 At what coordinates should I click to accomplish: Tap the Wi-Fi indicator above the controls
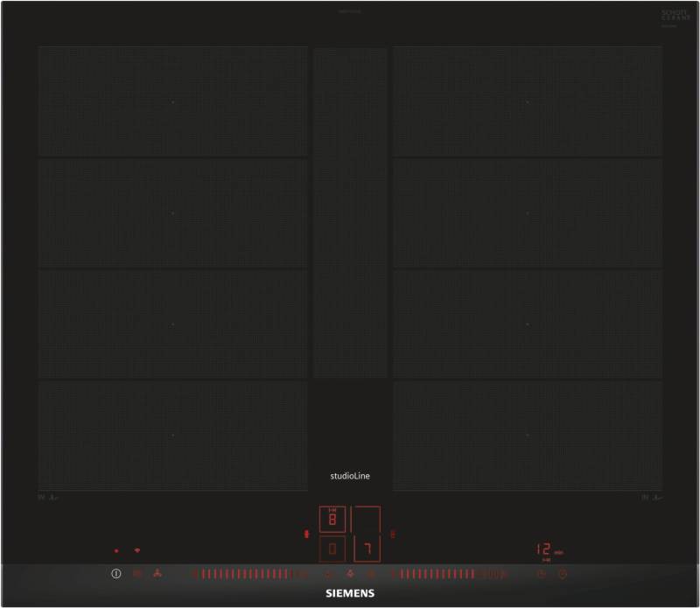coord(137,550)
